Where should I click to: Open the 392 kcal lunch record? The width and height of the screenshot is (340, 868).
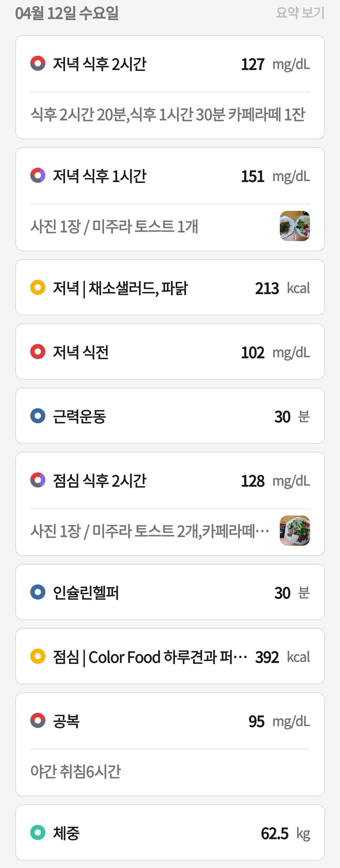point(170,656)
